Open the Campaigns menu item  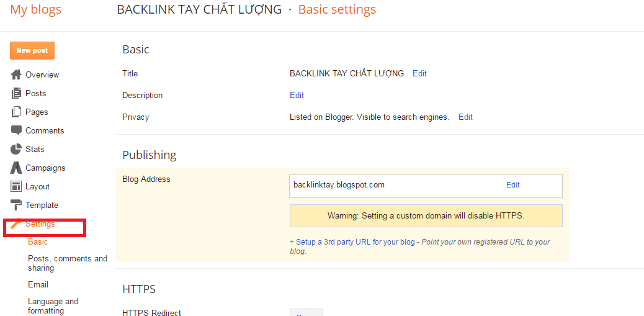(x=45, y=168)
